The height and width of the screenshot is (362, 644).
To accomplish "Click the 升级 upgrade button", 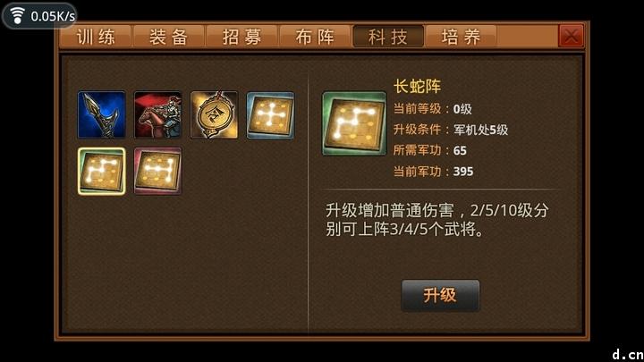I will click(440, 296).
